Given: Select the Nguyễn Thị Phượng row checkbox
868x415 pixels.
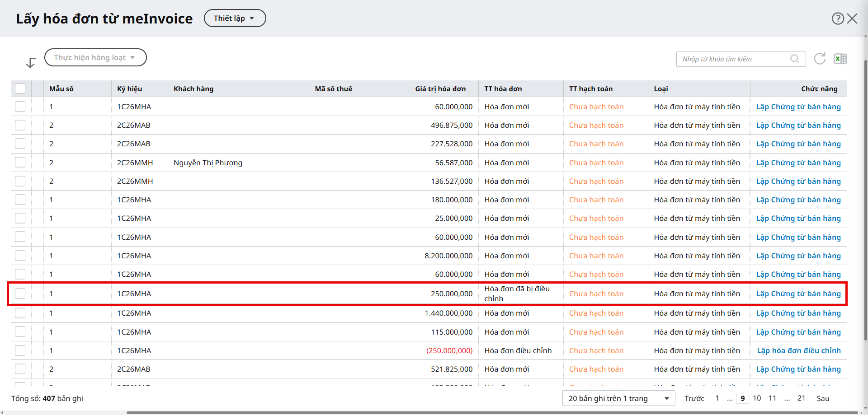Looking at the screenshot, I should pos(20,163).
